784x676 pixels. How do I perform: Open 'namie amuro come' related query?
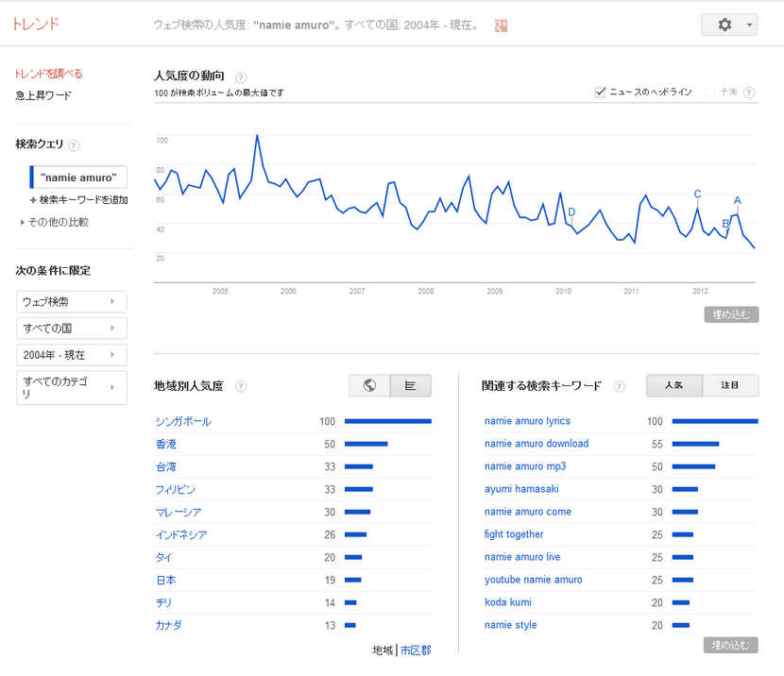tap(527, 512)
